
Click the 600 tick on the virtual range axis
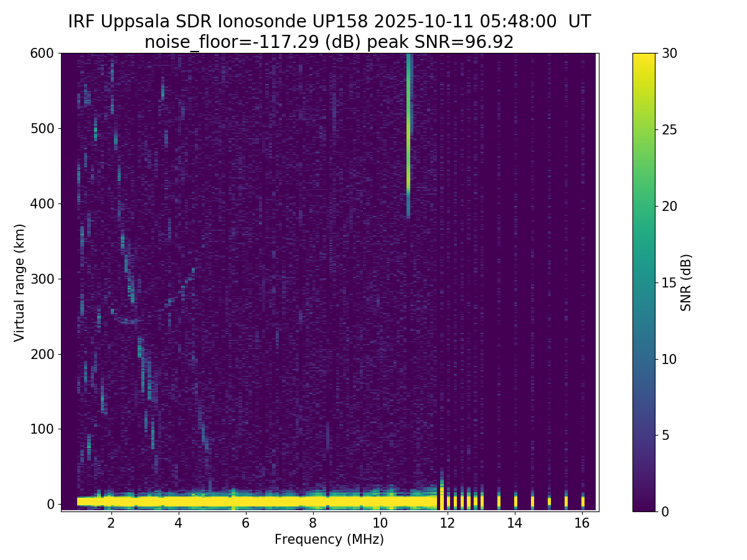[x=42, y=54]
